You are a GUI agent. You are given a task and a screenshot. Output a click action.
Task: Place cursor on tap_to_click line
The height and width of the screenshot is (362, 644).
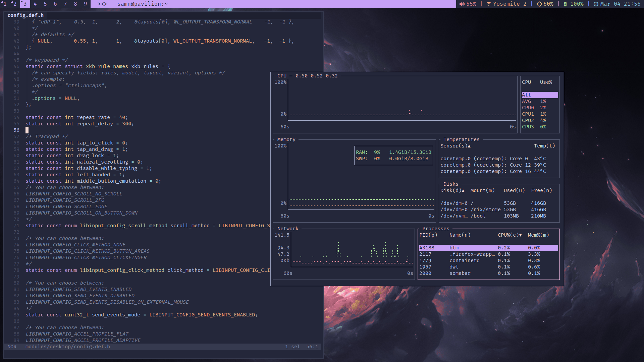pyautogui.click(x=76, y=143)
